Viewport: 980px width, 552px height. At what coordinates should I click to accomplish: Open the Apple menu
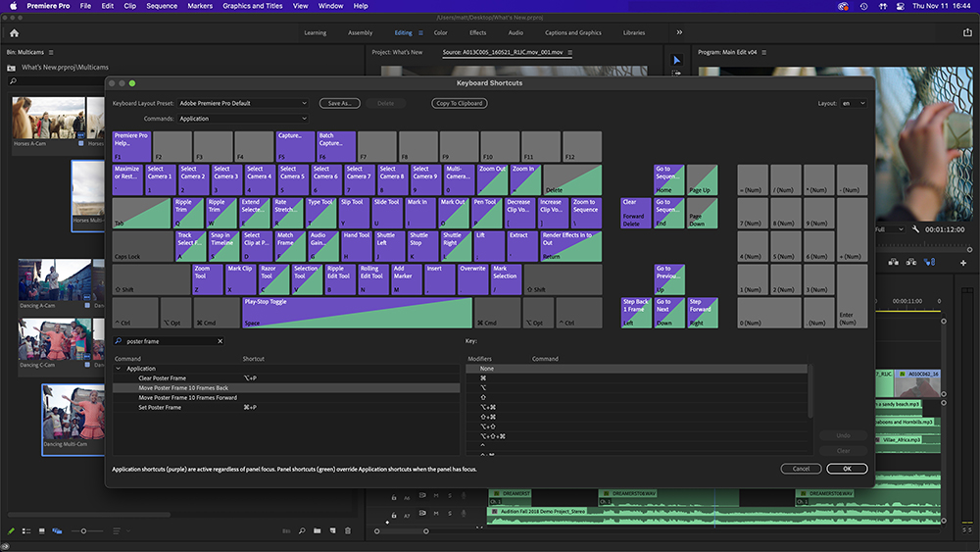coord(13,6)
